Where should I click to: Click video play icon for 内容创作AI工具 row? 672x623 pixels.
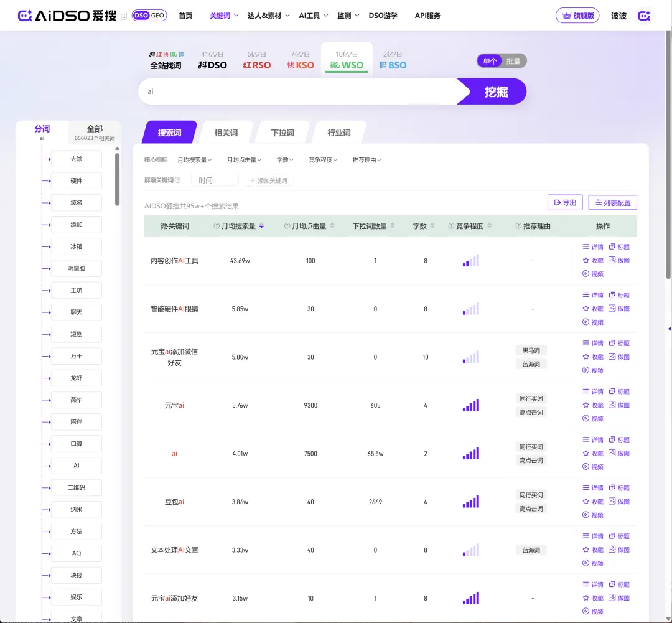coord(586,274)
